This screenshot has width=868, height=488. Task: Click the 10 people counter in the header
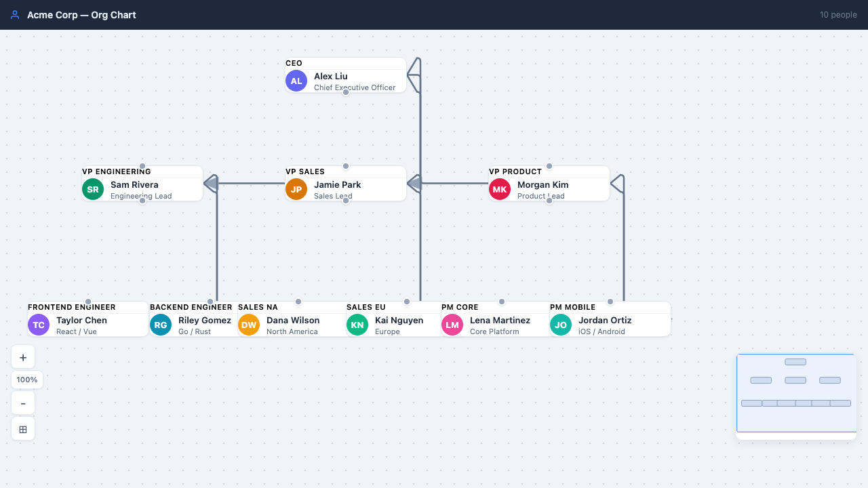pyautogui.click(x=839, y=14)
